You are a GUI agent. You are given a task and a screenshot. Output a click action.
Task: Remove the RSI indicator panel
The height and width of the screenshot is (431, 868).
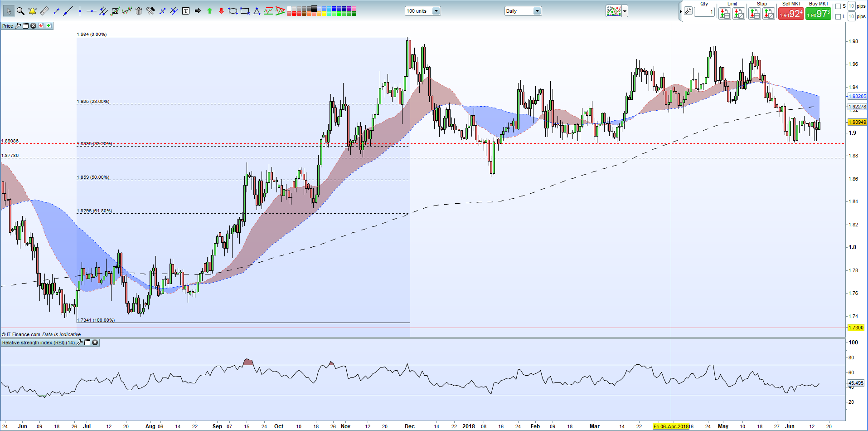pyautogui.click(x=95, y=343)
